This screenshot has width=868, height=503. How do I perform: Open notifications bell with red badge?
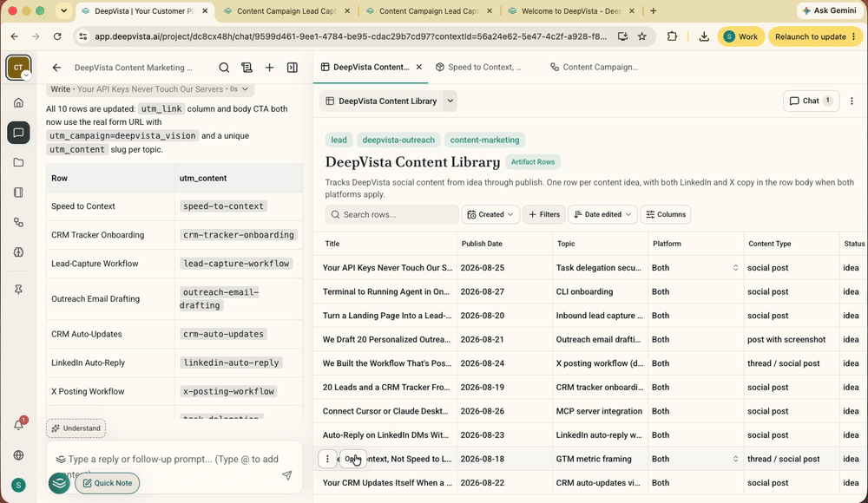pyautogui.click(x=18, y=425)
